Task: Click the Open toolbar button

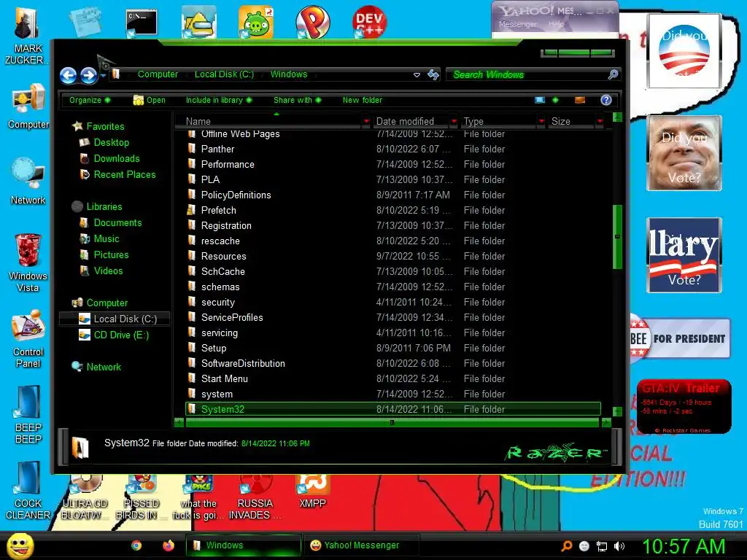Action: 149,100
